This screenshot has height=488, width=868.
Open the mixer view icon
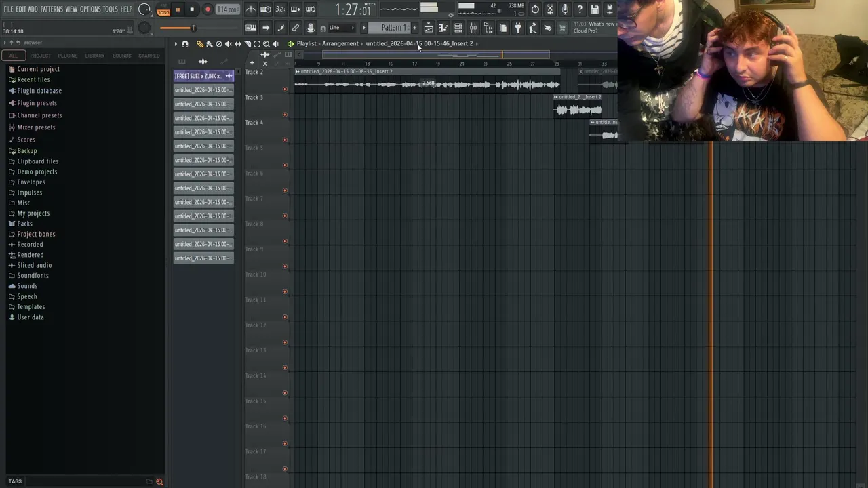[x=473, y=28]
